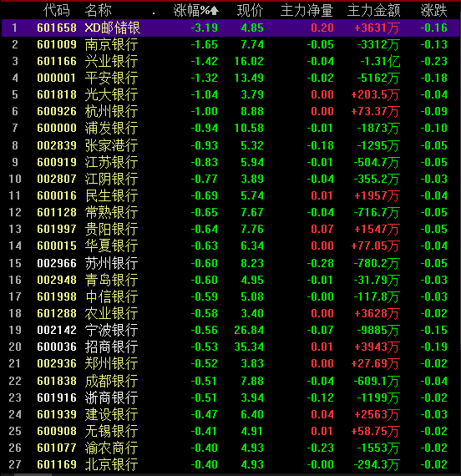Screen dimensions: 461x476
Task: Click 中信银行 stock name
Action: [x=111, y=296]
